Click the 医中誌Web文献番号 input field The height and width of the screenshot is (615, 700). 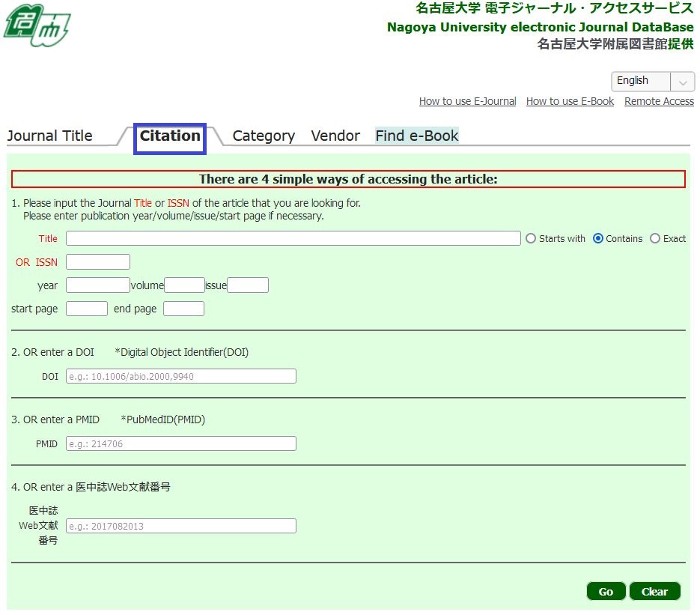[181, 526]
